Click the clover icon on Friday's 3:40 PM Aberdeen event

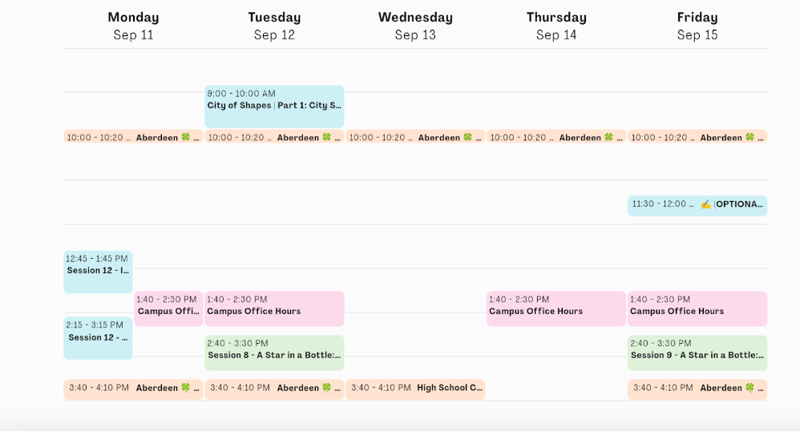[x=749, y=387]
